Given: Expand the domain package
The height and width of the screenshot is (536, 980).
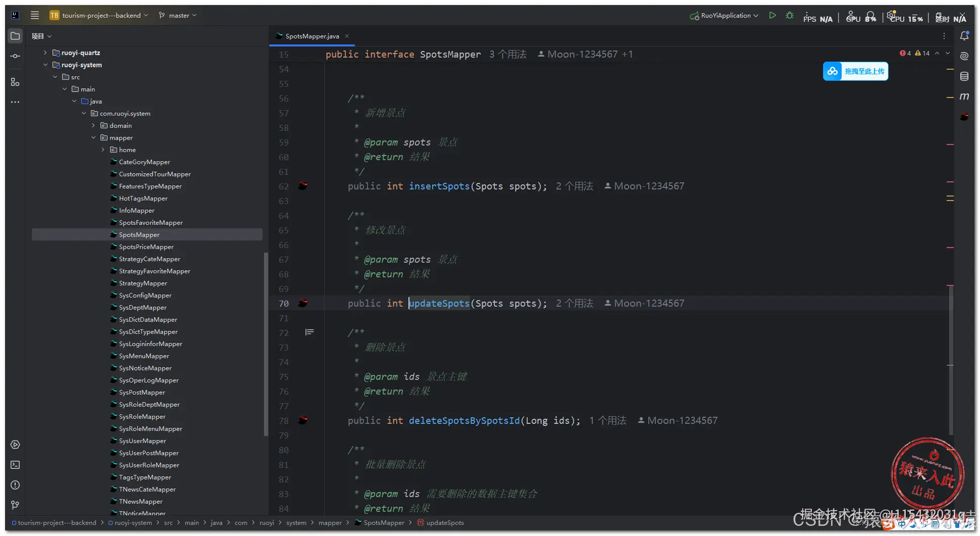Looking at the screenshot, I should (93, 125).
